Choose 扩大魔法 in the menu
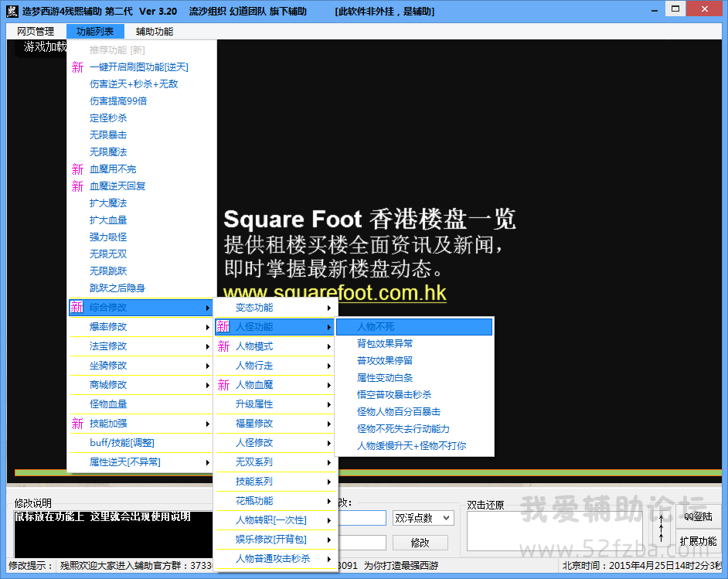 [141, 203]
